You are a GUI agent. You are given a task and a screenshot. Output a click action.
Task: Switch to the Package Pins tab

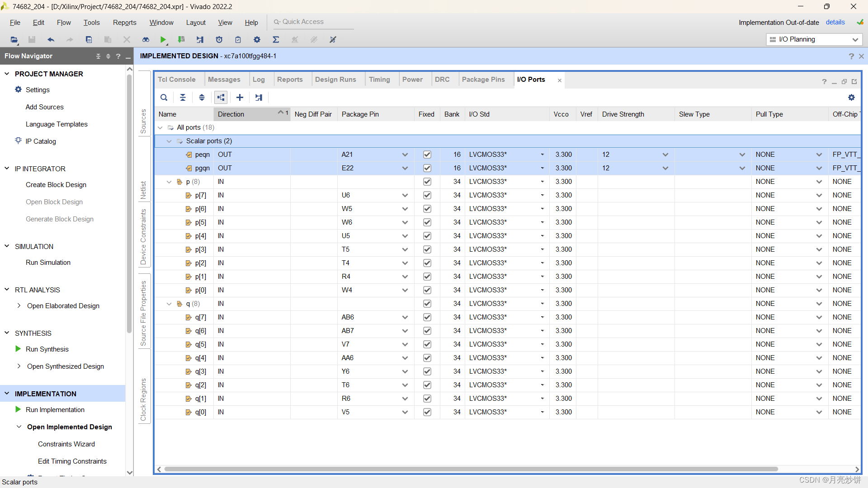tap(483, 80)
